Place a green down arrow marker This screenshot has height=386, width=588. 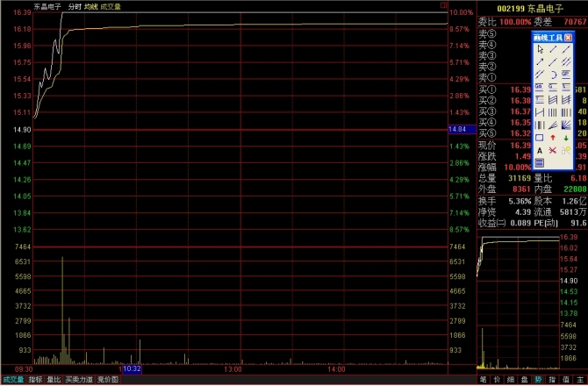click(566, 137)
